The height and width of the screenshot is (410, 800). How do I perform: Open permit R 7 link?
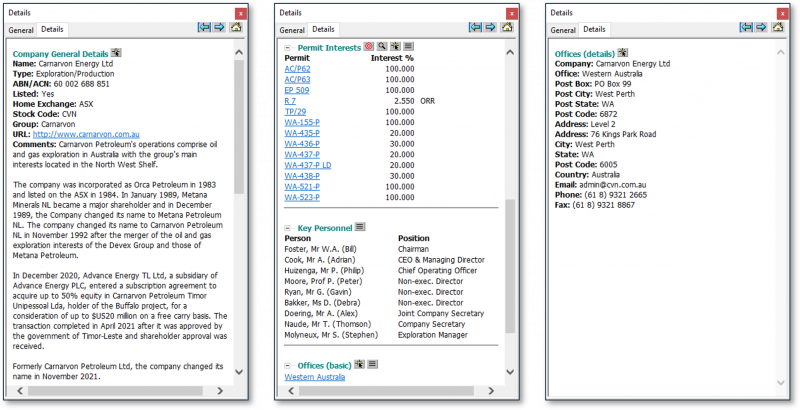[290, 101]
